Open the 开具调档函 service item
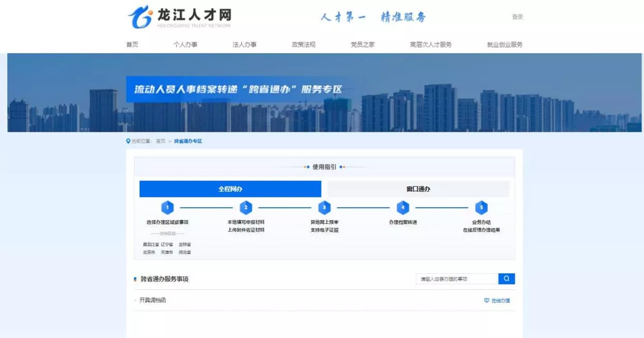 pyautogui.click(x=153, y=300)
